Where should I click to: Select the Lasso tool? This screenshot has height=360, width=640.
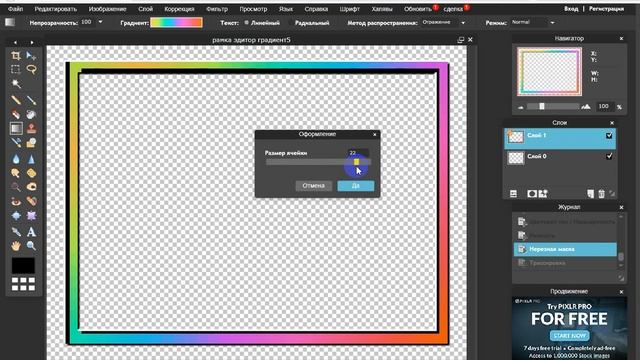[x=31, y=69]
